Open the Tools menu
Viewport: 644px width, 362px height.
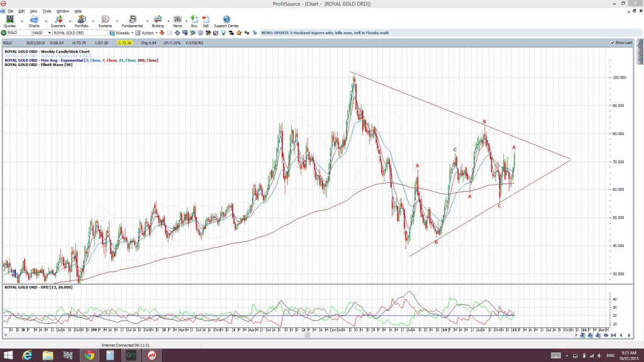[47, 11]
